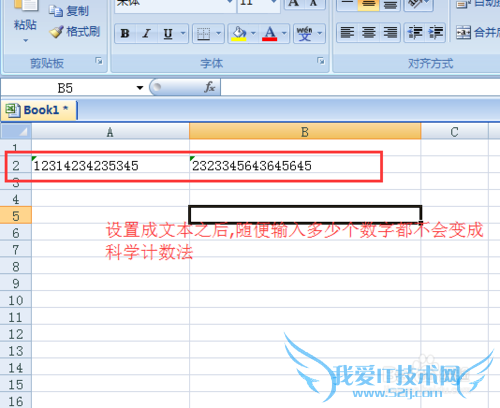The width and height of the screenshot is (500, 408).
Task: Open font group dialog launcher
Action: pyautogui.click(x=321, y=61)
